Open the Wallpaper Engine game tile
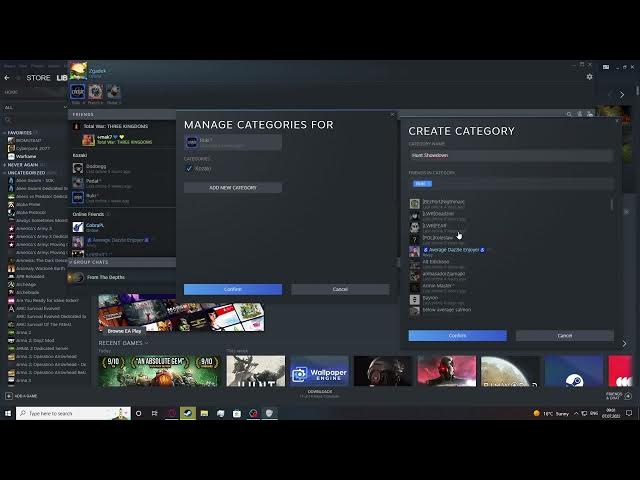Screen dimensions: 640x480 319,371
